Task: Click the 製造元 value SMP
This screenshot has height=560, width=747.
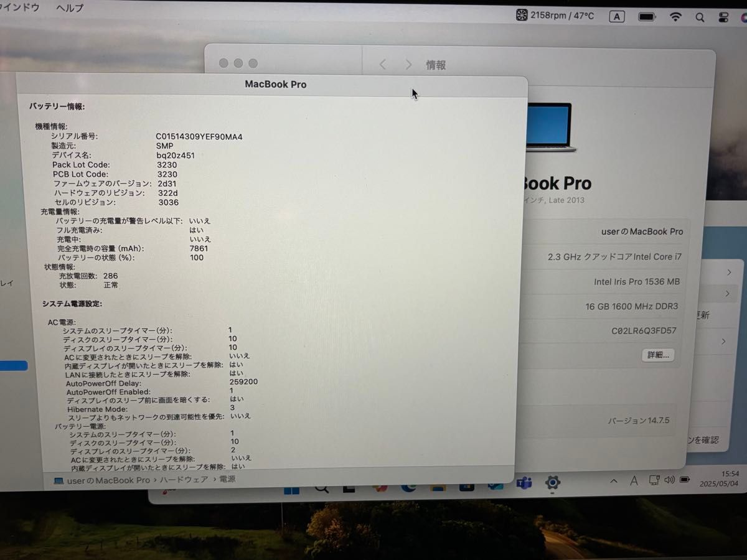Action: tap(165, 146)
